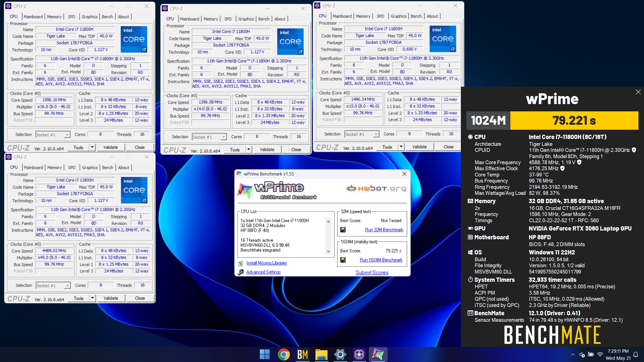The width and height of the screenshot is (644, 362).
Task: Click the Intel Core i7 logo in the 4489.02 MHz CPU-Z window
Action: coord(134,190)
